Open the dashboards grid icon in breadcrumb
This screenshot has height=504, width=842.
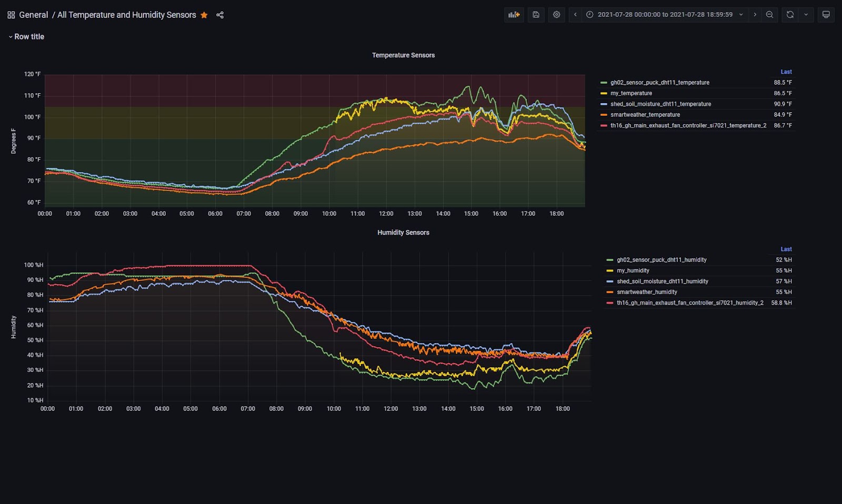pyautogui.click(x=11, y=14)
